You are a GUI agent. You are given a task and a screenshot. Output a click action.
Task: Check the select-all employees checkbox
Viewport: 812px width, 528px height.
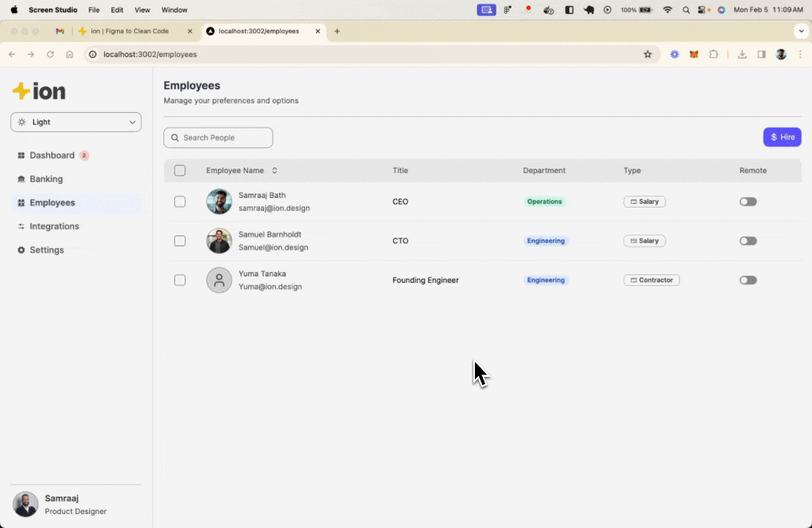(180, 171)
